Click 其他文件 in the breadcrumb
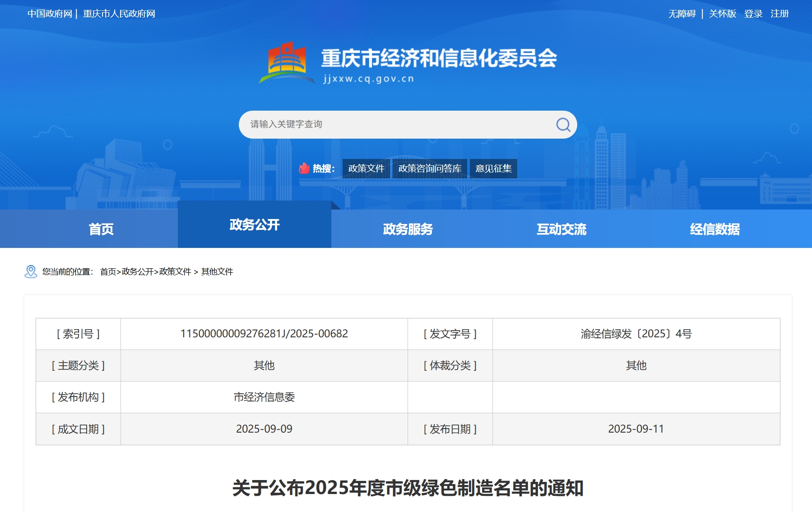The width and height of the screenshot is (812, 513). (x=217, y=271)
